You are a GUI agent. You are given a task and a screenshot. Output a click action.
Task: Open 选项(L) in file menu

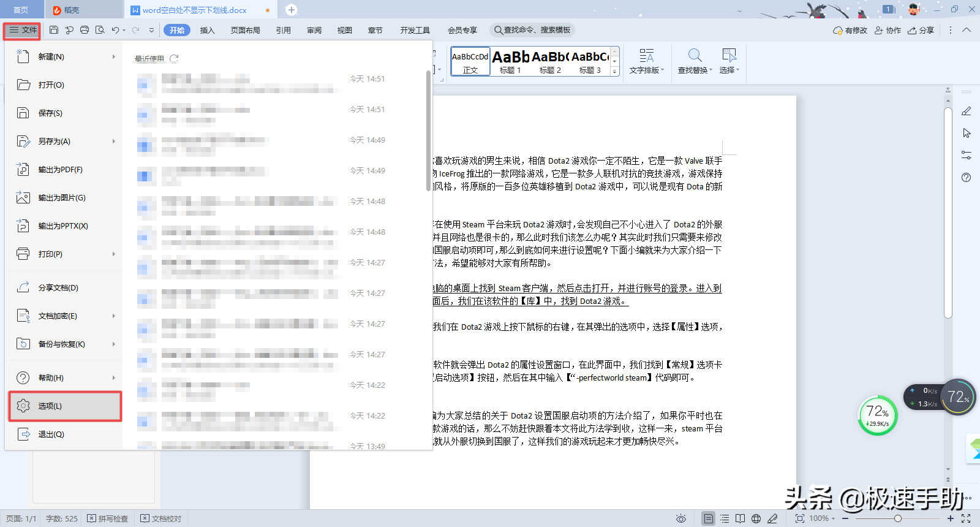pyautogui.click(x=65, y=406)
